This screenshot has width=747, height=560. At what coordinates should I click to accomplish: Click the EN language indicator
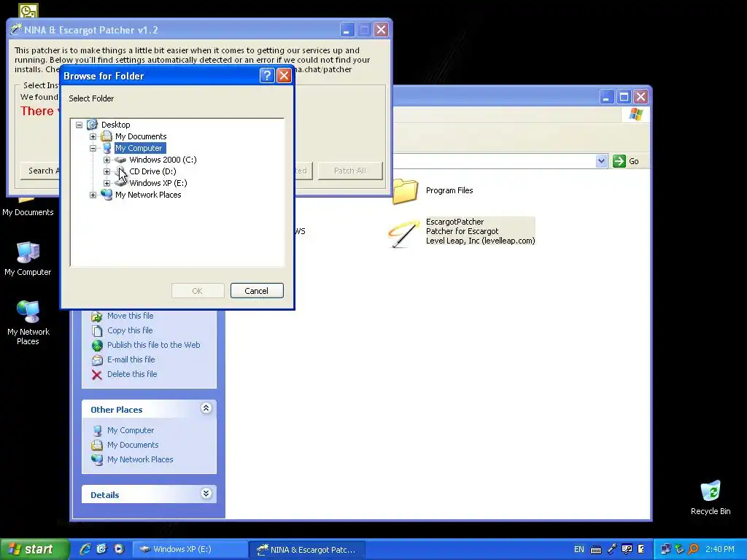(x=578, y=550)
